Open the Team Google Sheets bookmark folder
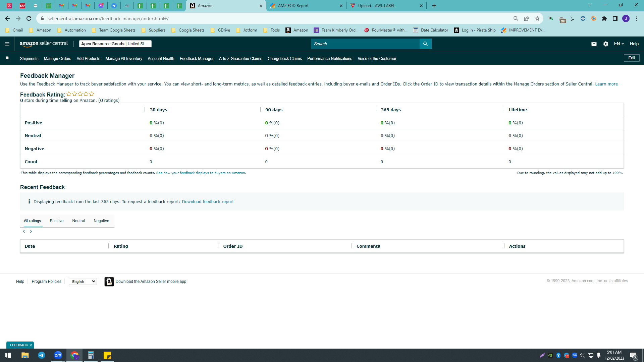 pos(113,30)
